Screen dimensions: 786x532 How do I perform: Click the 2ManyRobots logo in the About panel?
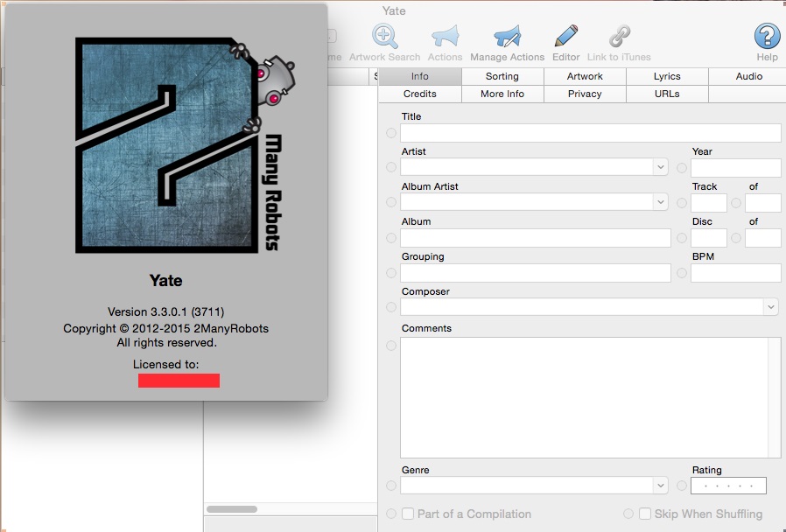(186, 145)
